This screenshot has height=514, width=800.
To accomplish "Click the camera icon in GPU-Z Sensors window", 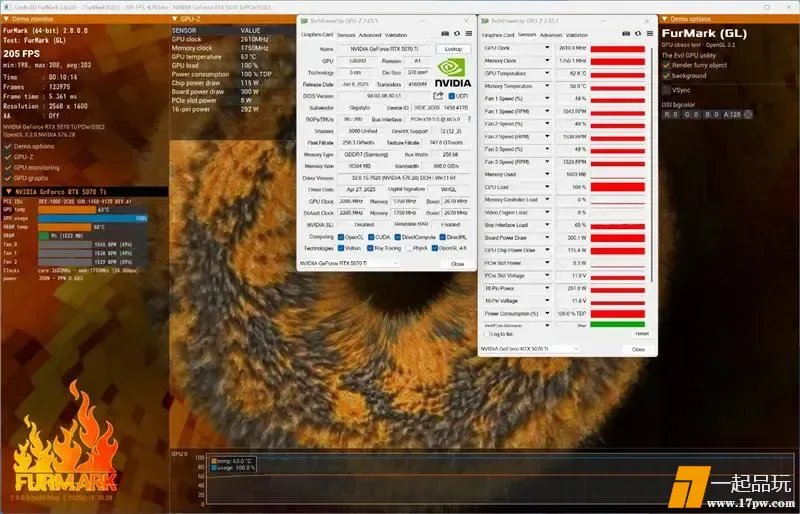I will coord(626,34).
